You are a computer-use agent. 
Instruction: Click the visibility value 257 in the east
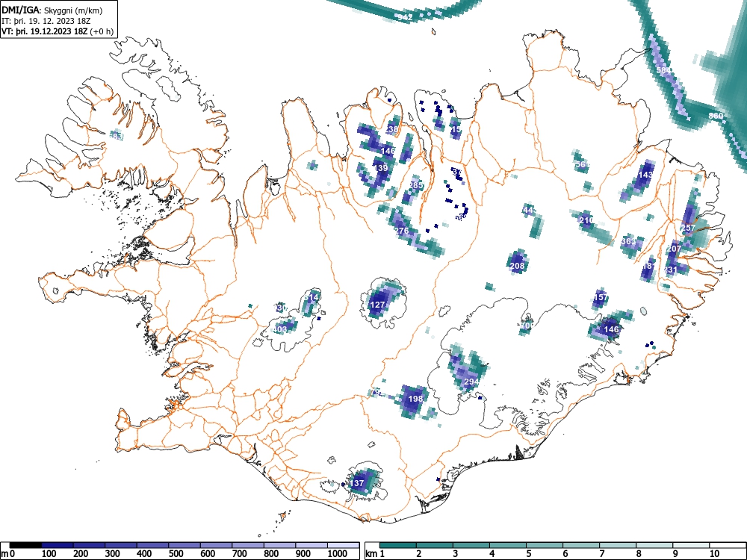689,228
